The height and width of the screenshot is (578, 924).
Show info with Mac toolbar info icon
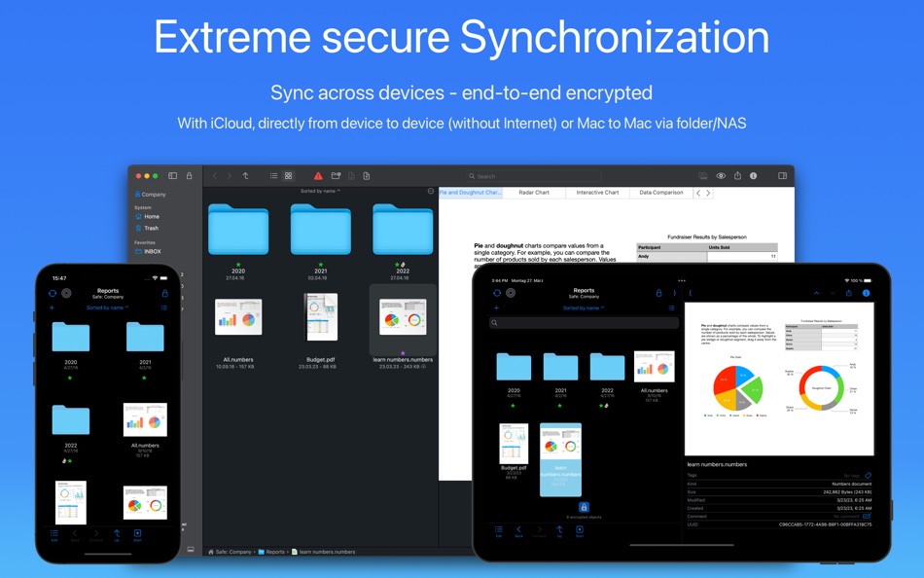[x=753, y=176]
